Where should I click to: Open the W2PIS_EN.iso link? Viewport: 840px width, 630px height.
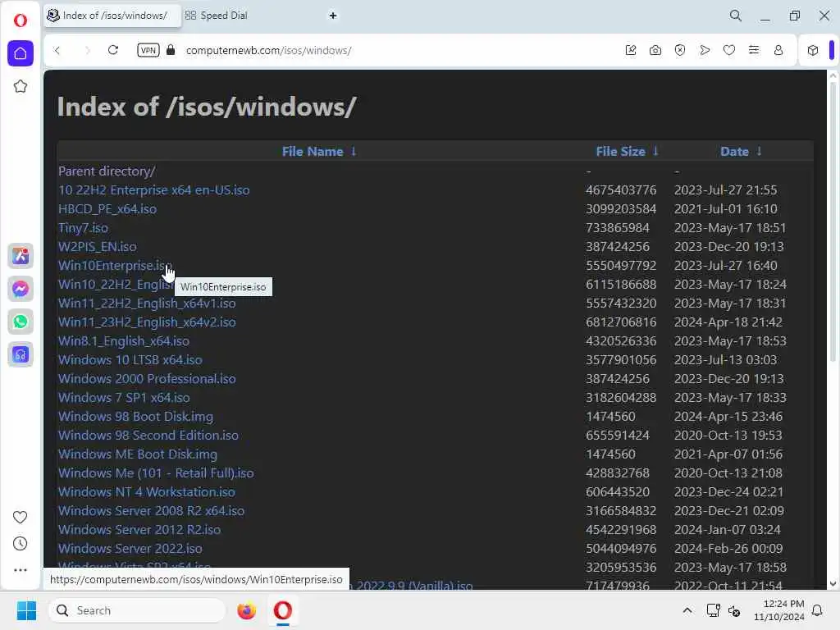tap(97, 246)
